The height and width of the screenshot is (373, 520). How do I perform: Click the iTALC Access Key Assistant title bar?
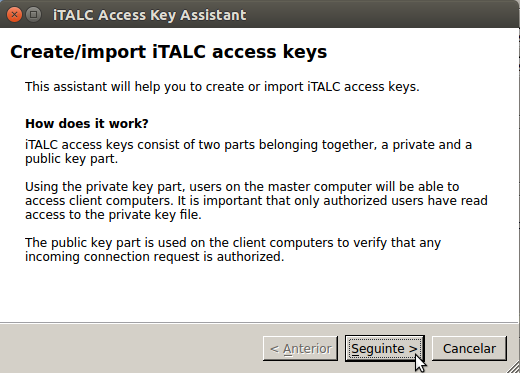pyautogui.click(x=260, y=15)
